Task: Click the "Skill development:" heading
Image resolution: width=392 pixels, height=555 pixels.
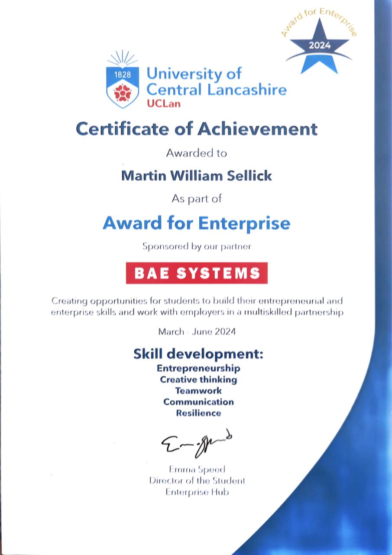Action: (198, 354)
